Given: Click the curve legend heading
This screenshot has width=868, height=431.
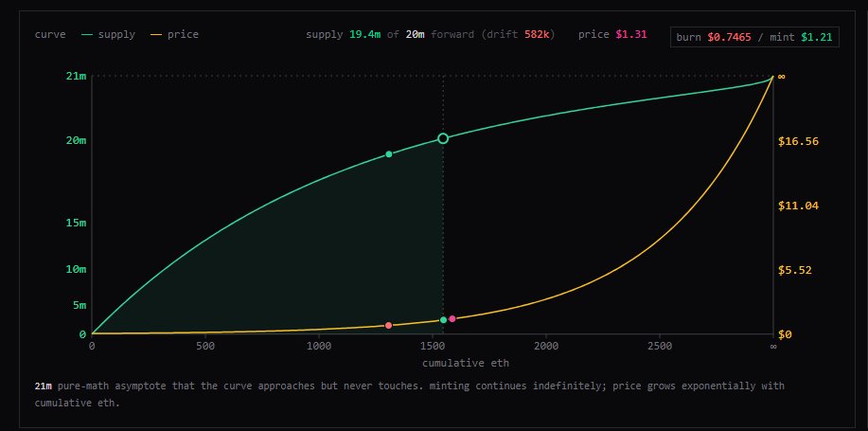Looking at the screenshot, I should [50, 34].
